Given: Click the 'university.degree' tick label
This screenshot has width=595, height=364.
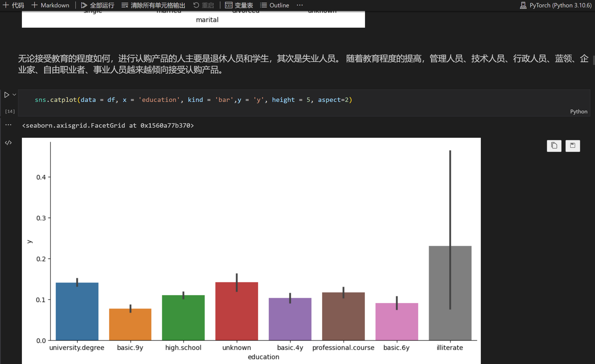Looking at the screenshot, I should [x=77, y=348].
